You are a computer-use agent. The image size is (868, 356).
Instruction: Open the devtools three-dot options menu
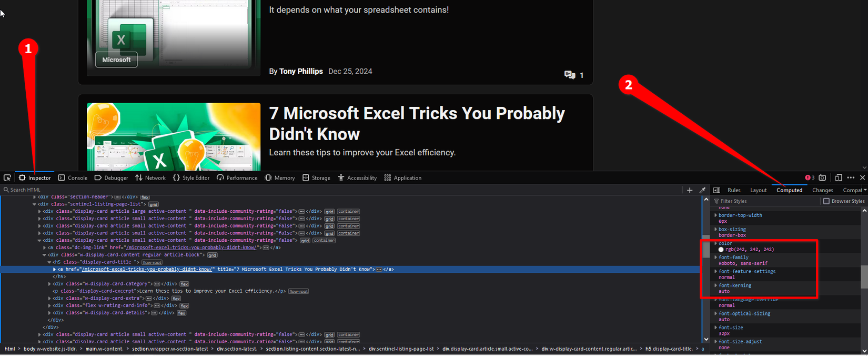pos(851,178)
